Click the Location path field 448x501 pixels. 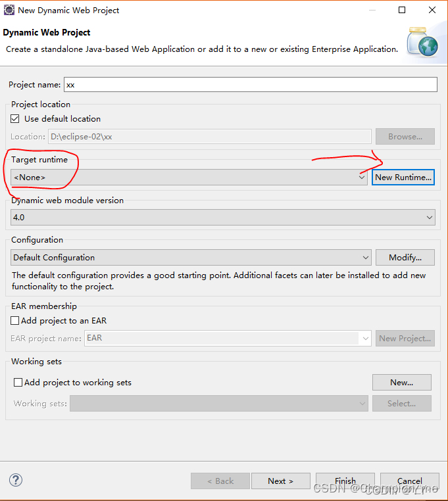210,137
